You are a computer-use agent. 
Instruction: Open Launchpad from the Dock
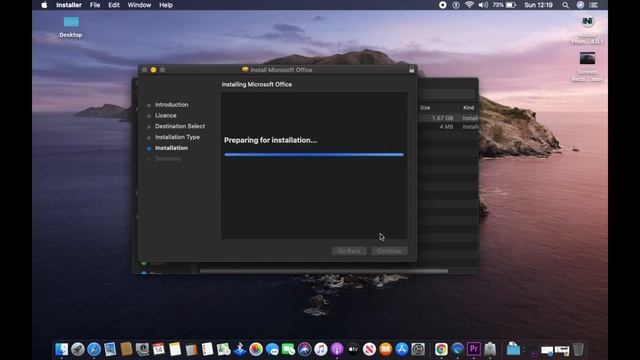coord(78,349)
